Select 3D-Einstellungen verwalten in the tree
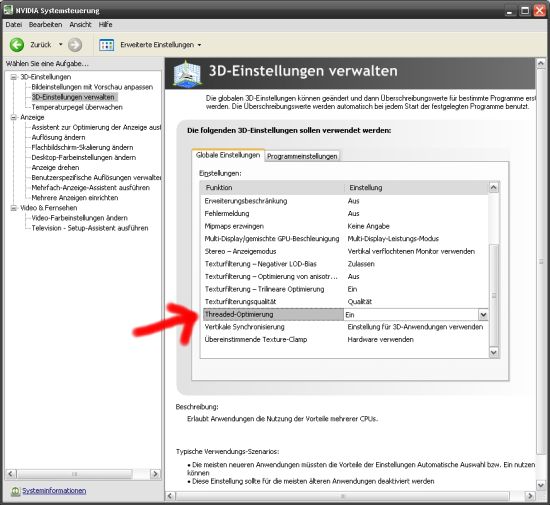The image size is (550, 505). click(73, 97)
